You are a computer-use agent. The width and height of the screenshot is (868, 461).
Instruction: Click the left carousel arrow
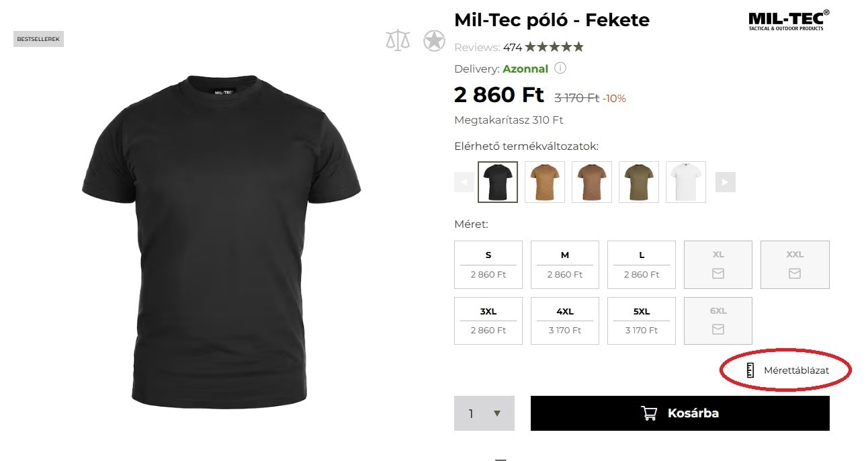pyautogui.click(x=464, y=181)
